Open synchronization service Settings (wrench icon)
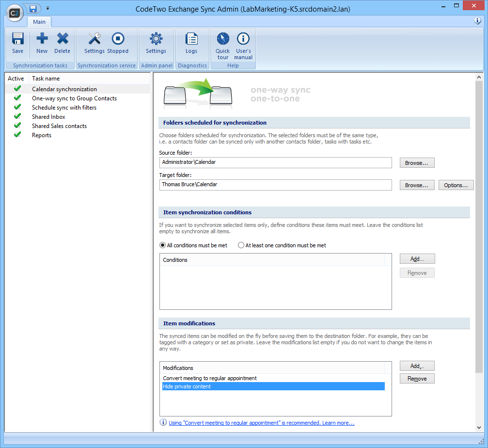 pos(94,39)
